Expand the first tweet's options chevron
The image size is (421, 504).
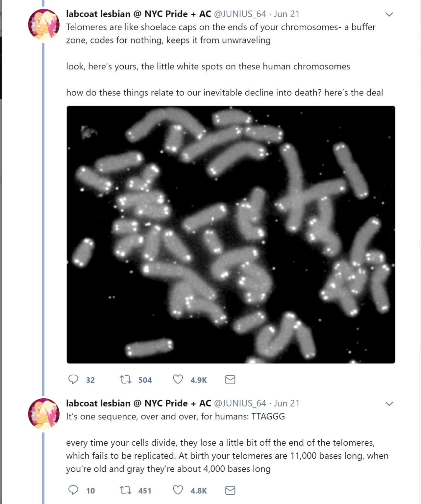point(389,14)
